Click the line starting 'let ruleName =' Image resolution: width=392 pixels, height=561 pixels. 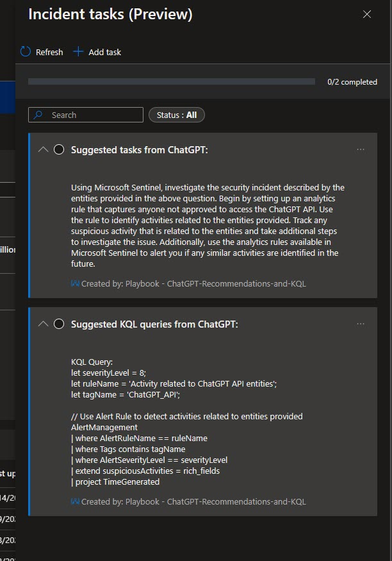[174, 383]
